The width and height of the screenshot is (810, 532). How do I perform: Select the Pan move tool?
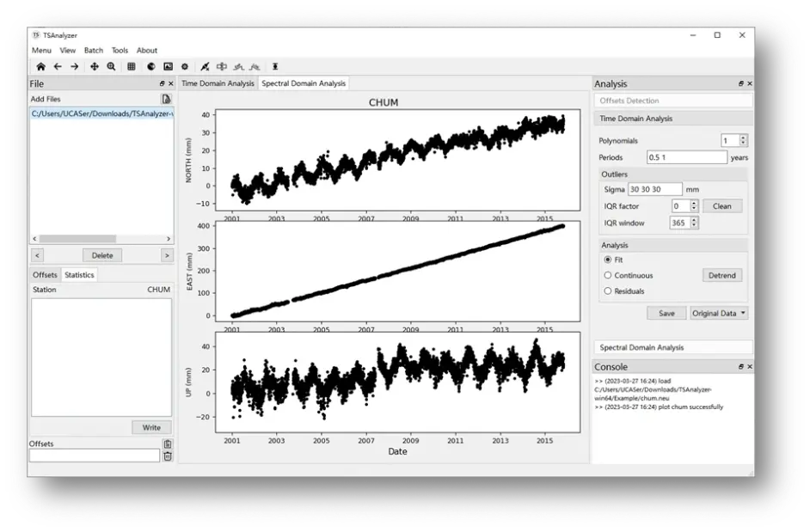pos(95,67)
